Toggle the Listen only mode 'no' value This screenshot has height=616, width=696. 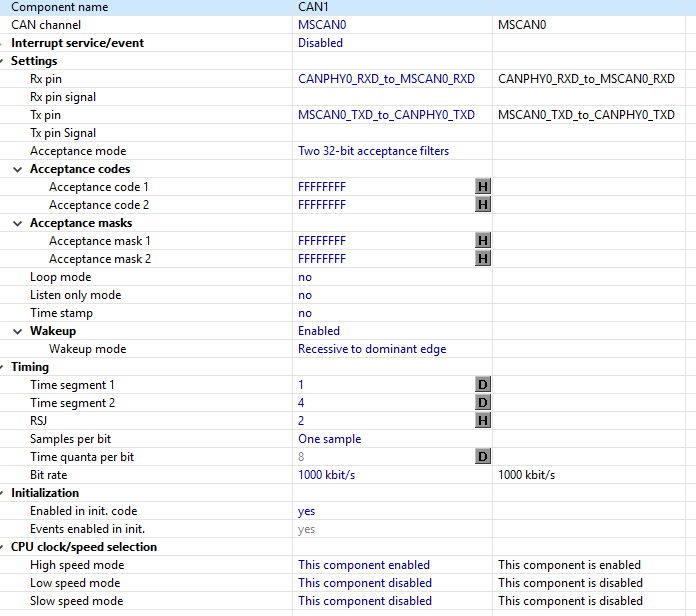click(305, 295)
